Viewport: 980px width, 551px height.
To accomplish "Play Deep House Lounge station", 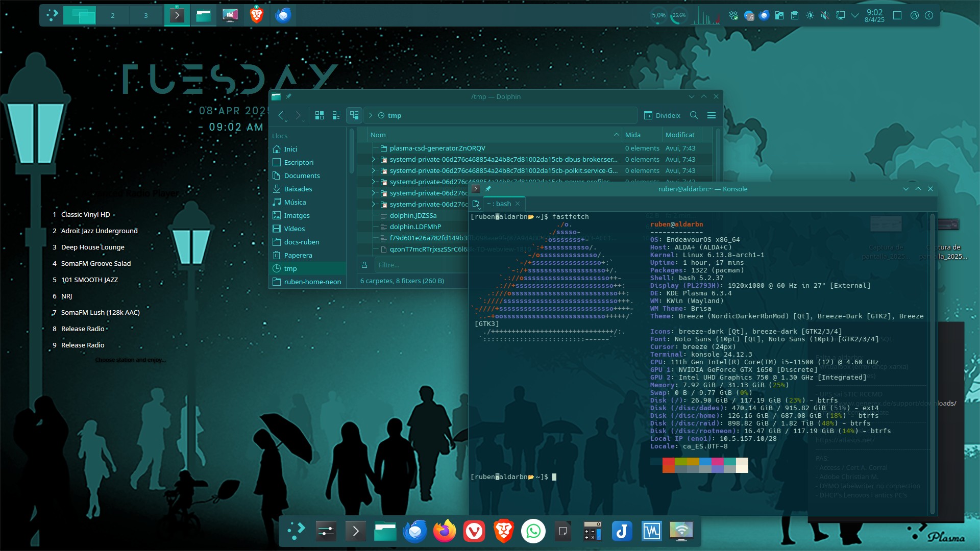I will (x=92, y=247).
